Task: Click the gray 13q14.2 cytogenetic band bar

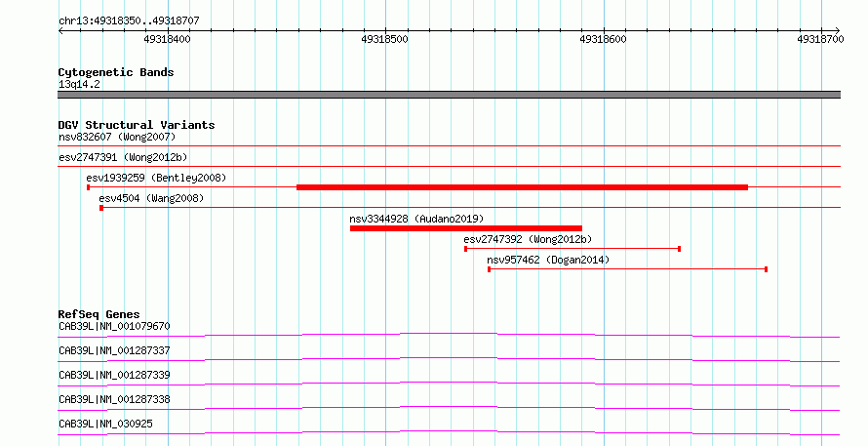Action: (449, 95)
